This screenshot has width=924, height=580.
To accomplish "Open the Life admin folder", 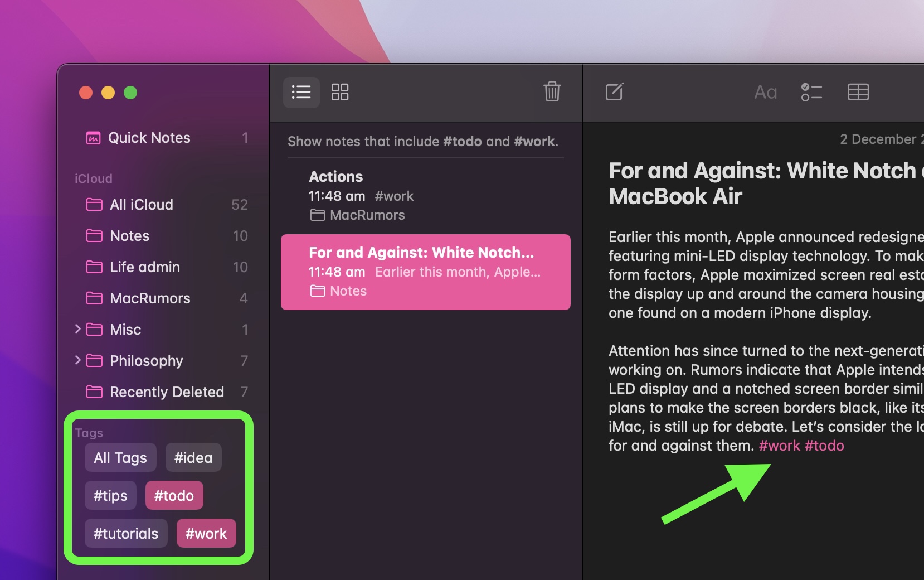I will (167, 267).
